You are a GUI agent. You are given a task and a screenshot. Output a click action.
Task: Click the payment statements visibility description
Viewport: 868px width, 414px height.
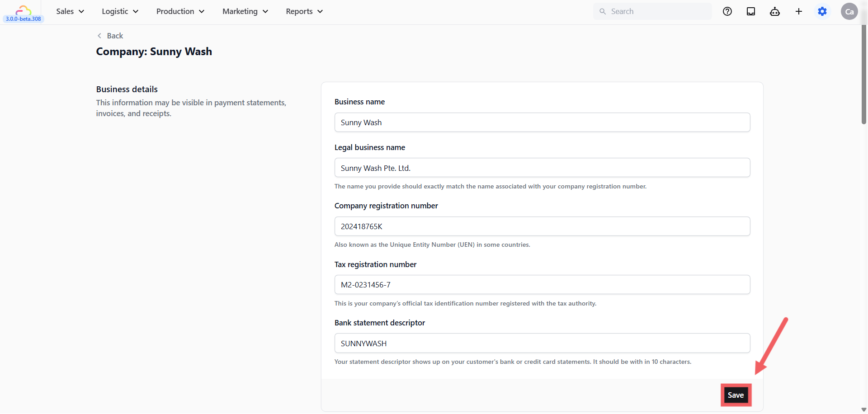tap(191, 108)
